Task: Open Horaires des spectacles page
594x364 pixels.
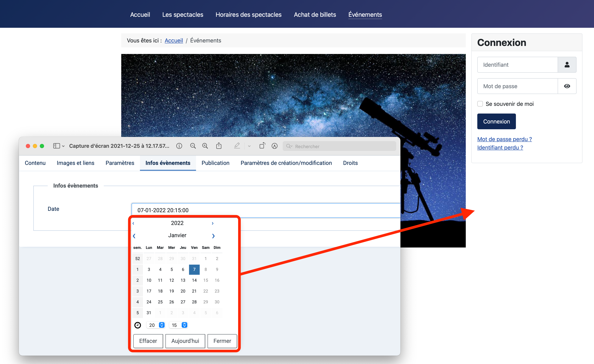Action: coord(248,14)
